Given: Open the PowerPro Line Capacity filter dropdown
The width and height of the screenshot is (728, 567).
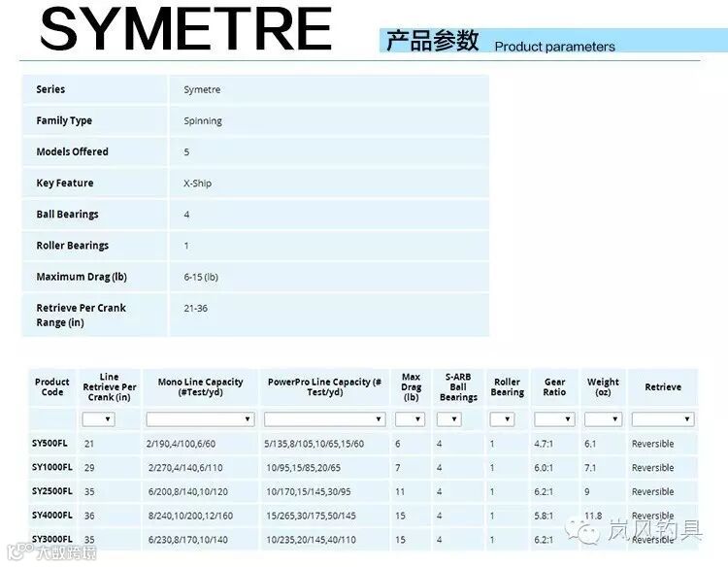Looking at the screenshot, I should (x=324, y=419).
